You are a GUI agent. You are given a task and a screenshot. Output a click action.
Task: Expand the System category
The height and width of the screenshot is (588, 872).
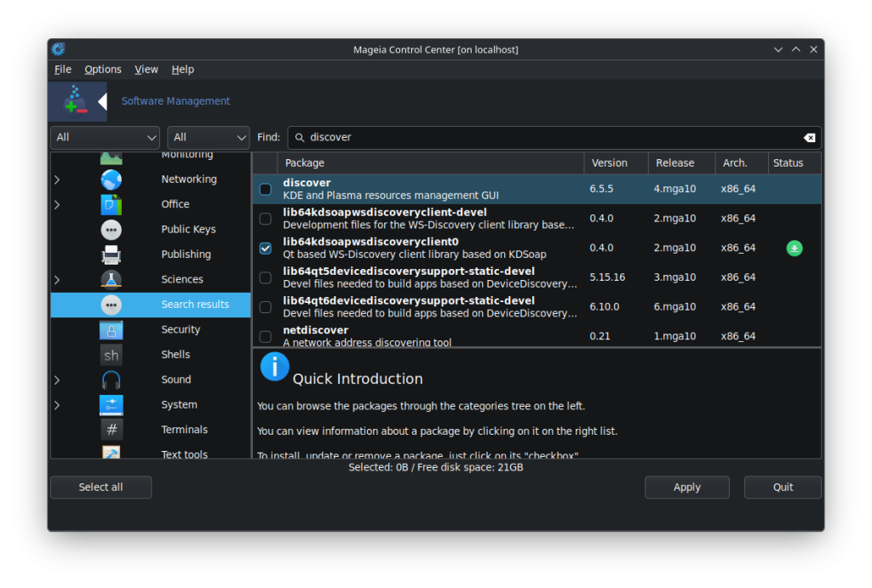click(x=57, y=404)
